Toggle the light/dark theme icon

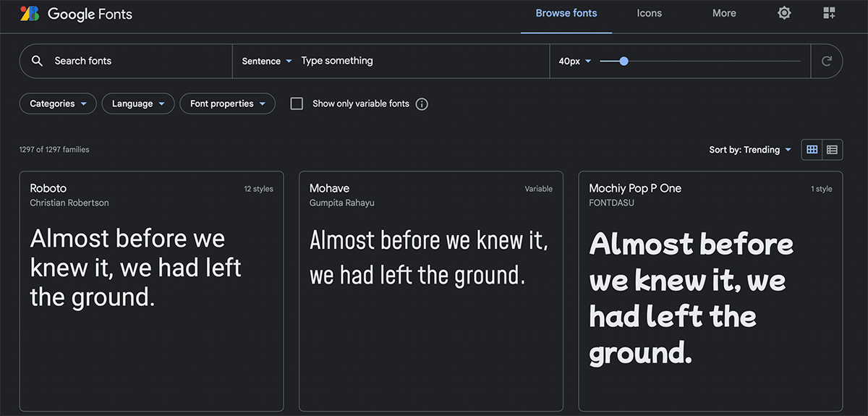click(784, 13)
